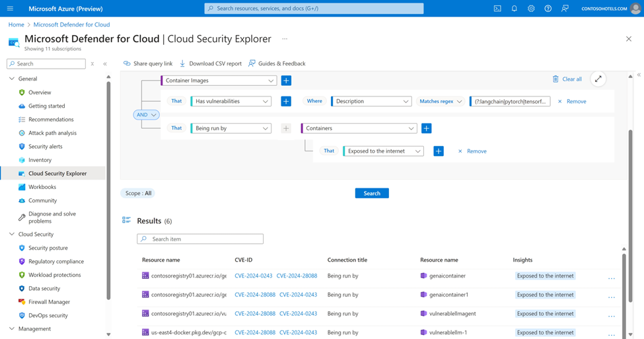The height and width of the screenshot is (339, 644).
Task: Collapse the Cloud Security section
Action: 12,234
